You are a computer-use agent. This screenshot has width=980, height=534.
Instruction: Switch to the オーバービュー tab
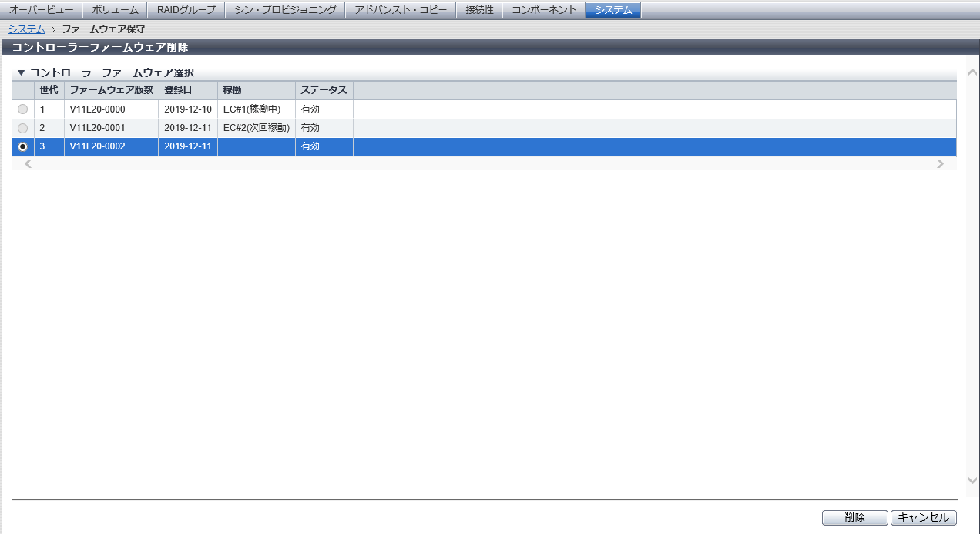click(x=42, y=10)
